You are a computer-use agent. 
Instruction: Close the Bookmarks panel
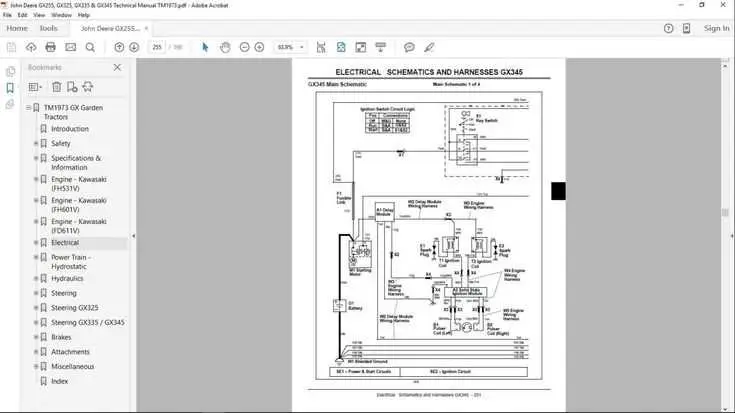pyautogui.click(x=117, y=68)
